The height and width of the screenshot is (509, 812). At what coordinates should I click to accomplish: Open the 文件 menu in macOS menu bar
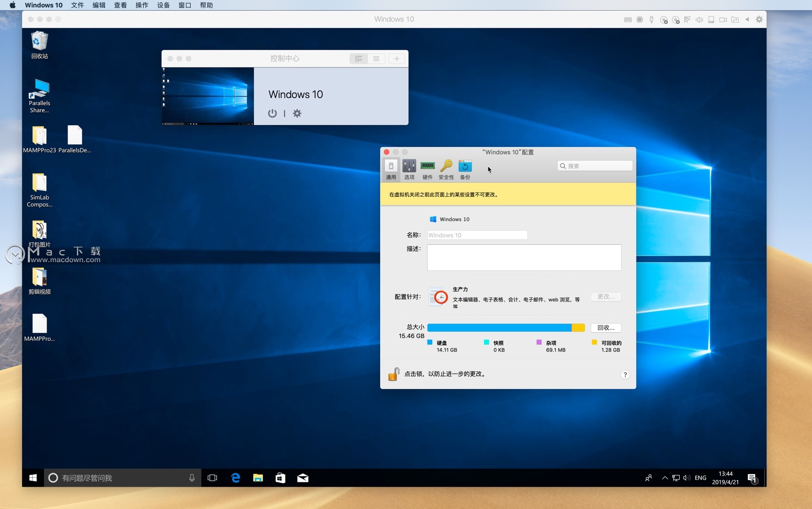pos(77,5)
